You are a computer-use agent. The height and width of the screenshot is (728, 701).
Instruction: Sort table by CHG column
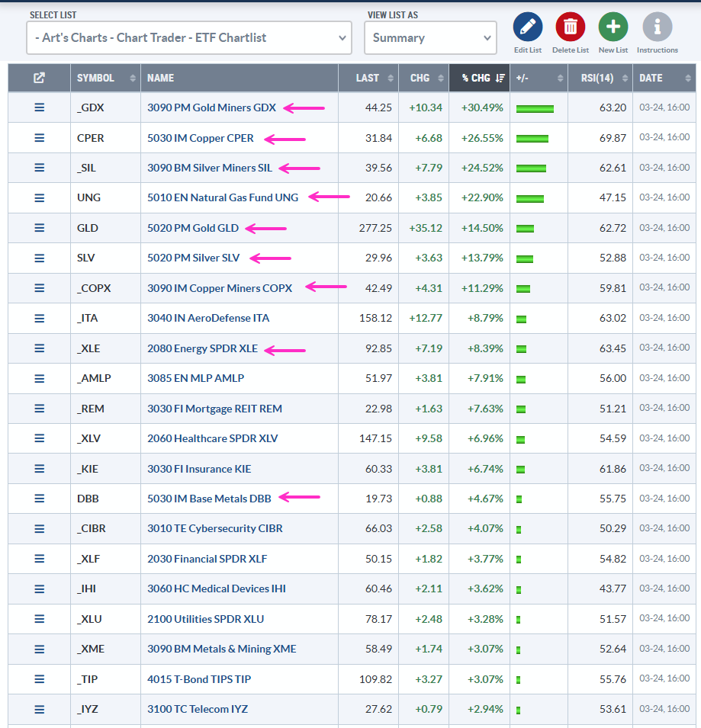(x=423, y=78)
